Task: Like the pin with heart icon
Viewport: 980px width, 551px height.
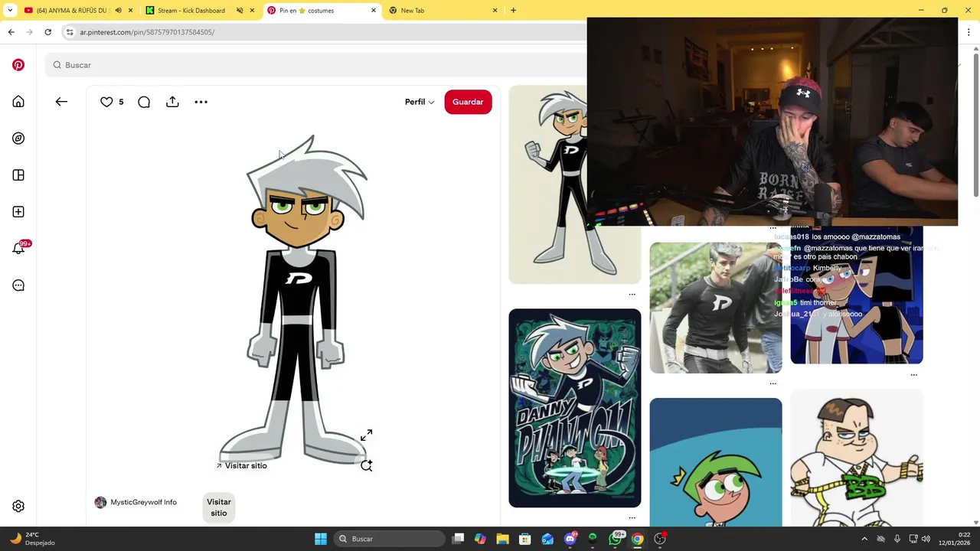Action: [106, 102]
